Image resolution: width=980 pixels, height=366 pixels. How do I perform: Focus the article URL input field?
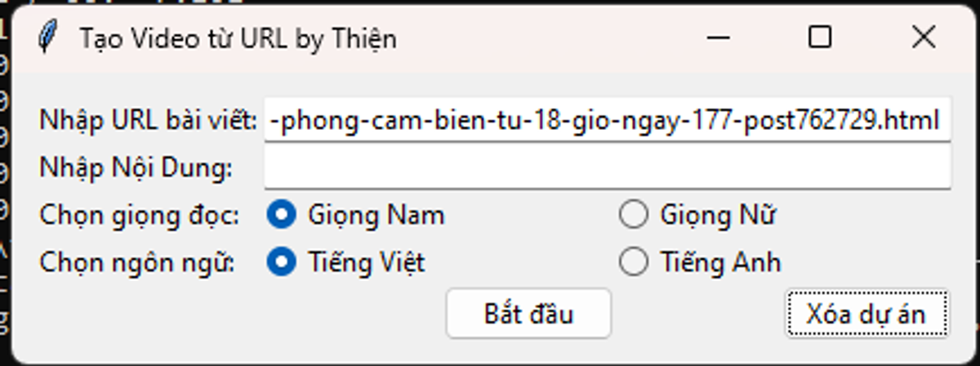(607, 122)
